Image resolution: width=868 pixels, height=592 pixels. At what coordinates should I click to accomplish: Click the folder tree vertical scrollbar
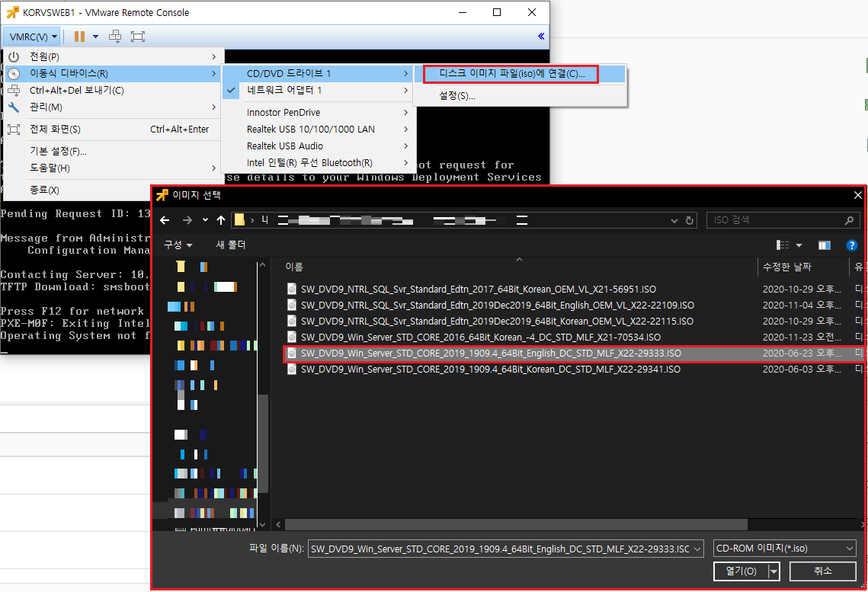263,443
